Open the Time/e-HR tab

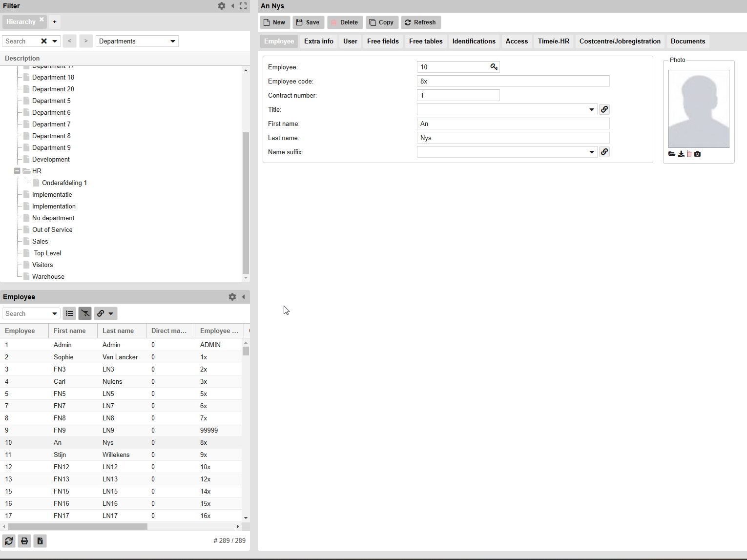coord(553,41)
